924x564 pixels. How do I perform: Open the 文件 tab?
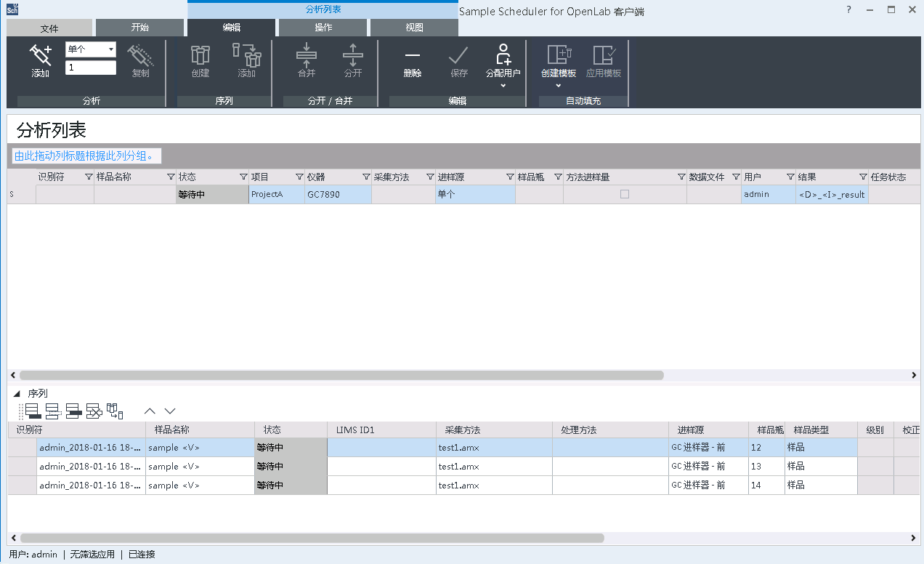point(49,28)
